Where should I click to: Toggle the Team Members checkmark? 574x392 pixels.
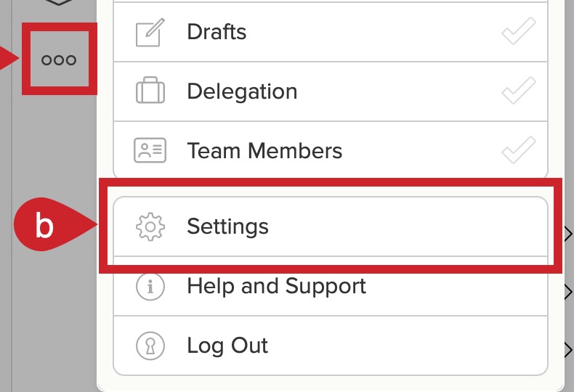[x=519, y=150]
